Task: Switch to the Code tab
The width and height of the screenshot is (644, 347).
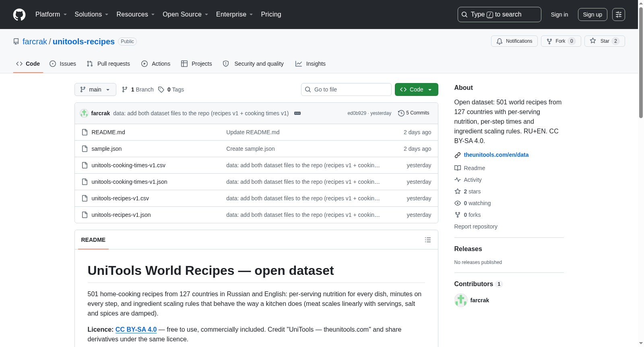Action: coord(28,64)
